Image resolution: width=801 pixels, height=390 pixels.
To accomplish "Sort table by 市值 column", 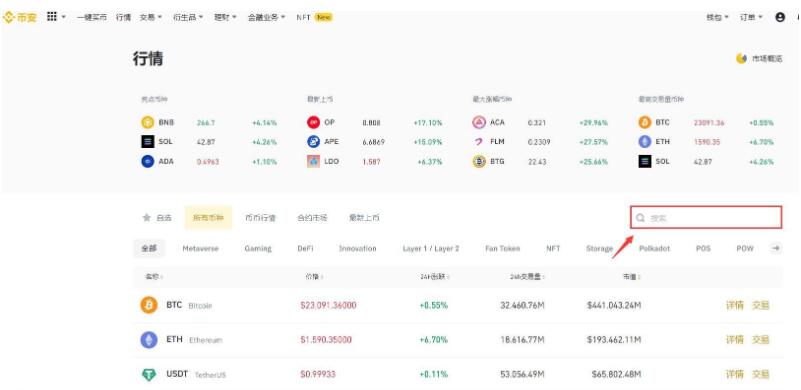I will (631, 277).
